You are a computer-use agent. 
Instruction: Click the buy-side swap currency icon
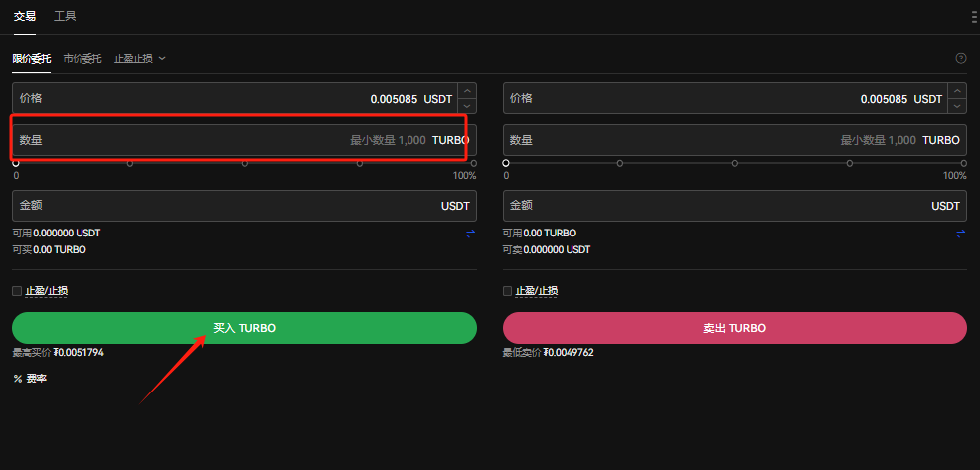click(471, 234)
